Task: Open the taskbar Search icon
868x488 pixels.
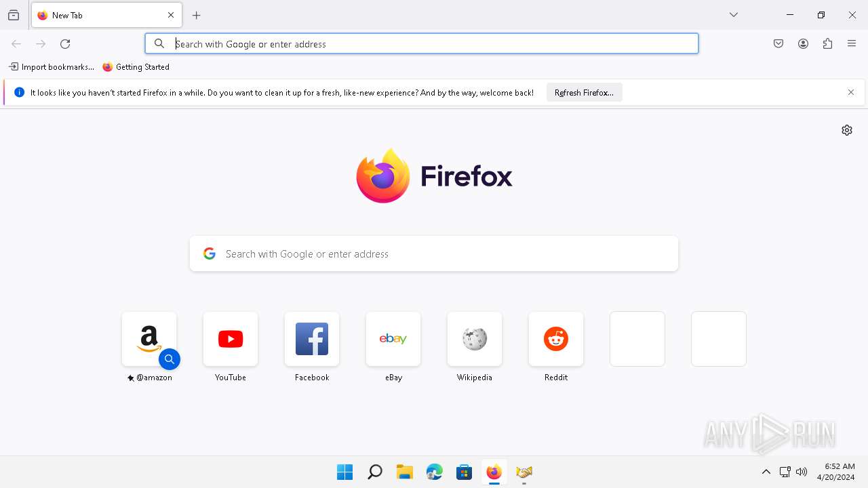Action: coord(375,472)
